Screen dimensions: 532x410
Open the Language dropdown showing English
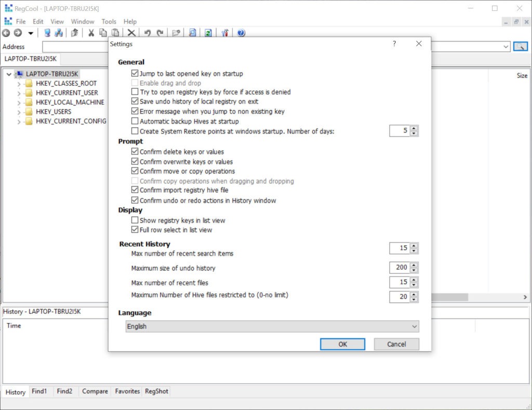coord(272,326)
